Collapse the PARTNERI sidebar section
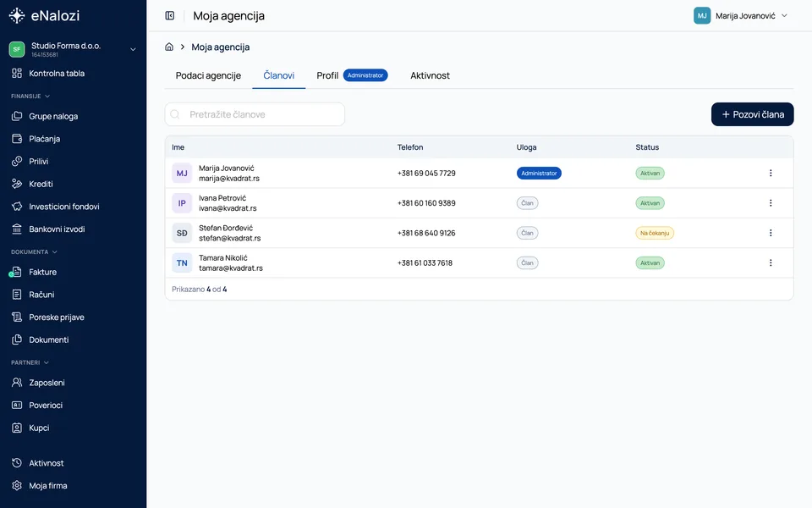The height and width of the screenshot is (508, 812). 30,362
